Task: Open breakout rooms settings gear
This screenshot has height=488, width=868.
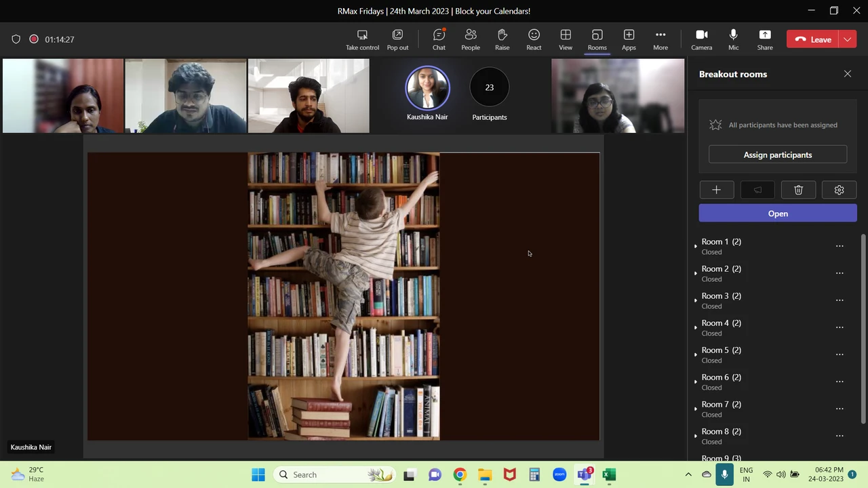Action: click(839, 190)
